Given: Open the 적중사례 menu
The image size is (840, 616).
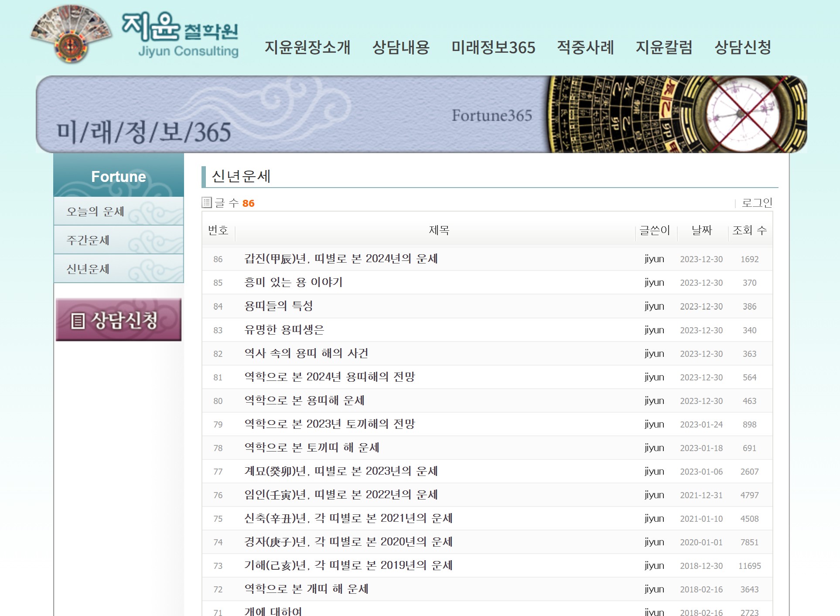Looking at the screenshot, I should (x=585, y=47).
